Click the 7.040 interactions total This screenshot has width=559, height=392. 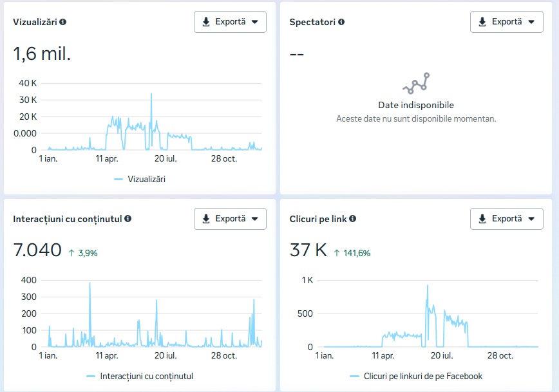37,250
